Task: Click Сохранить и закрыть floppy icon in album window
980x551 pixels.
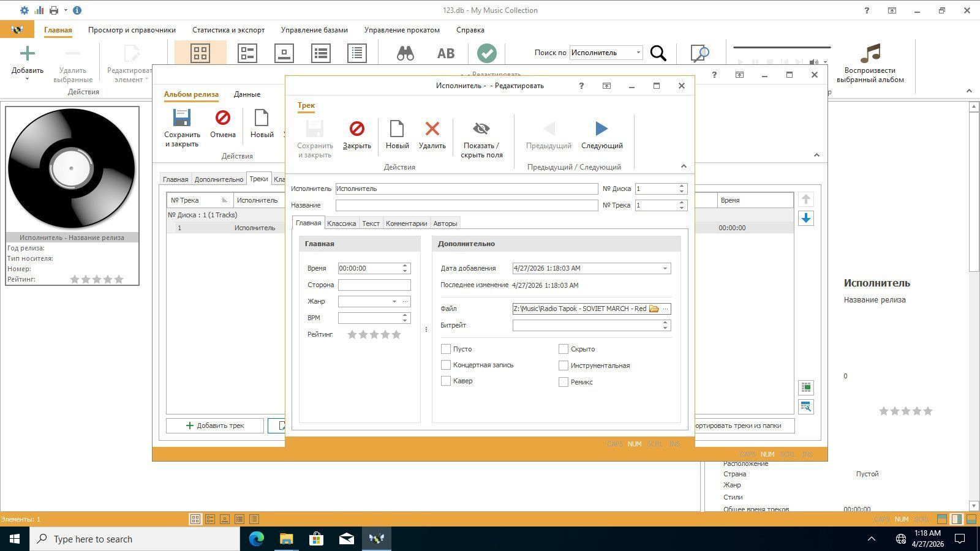Action: point(182,118)
